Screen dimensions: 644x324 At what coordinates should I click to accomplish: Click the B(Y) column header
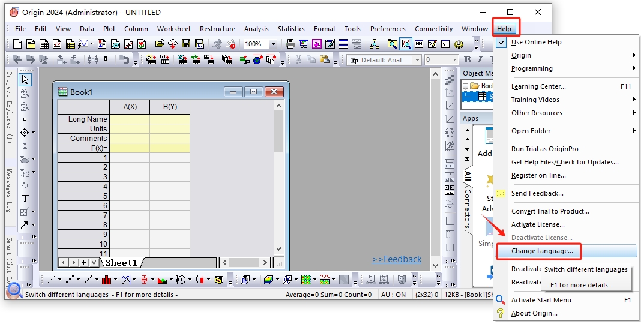pos(170,107)
